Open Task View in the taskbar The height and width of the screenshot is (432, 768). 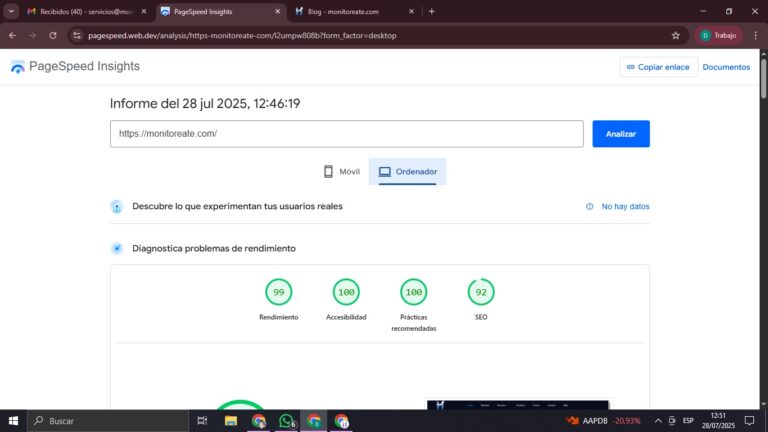(203, 421)
